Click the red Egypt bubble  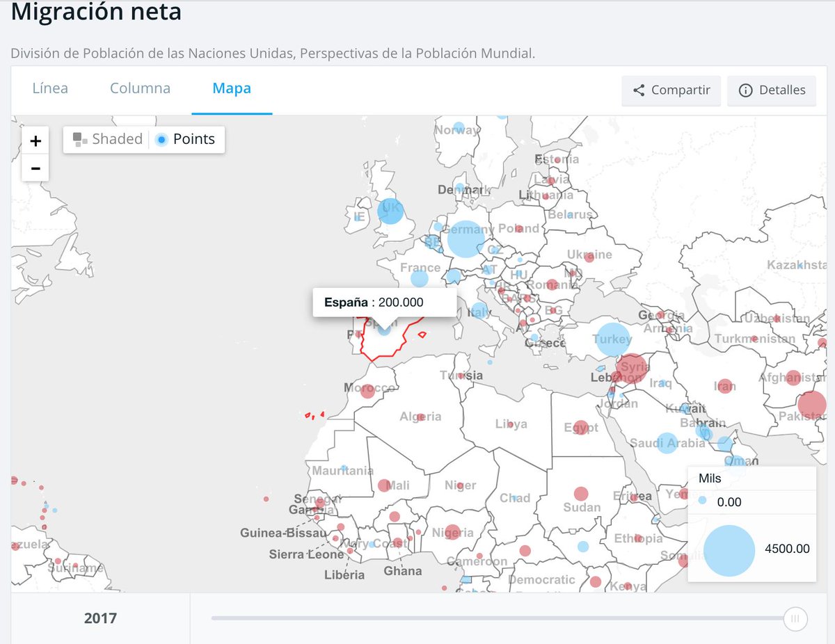tap(582, 428)
